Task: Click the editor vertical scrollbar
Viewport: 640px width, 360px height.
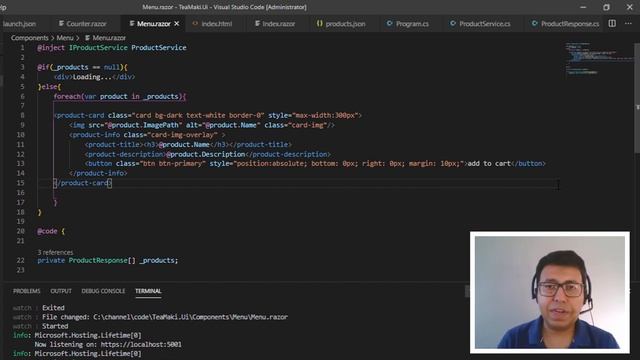Action: pos(637,98)
